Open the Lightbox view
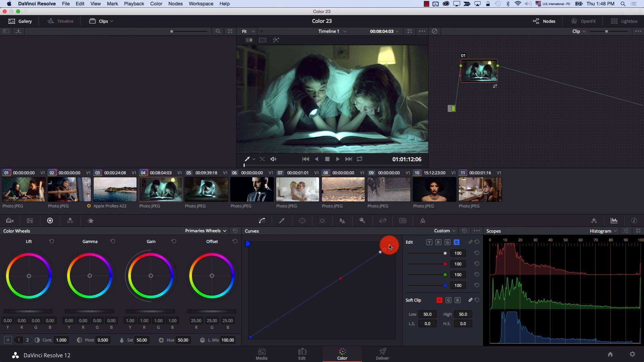This screenshot has width=644, height=362. (x=625, y=21)
